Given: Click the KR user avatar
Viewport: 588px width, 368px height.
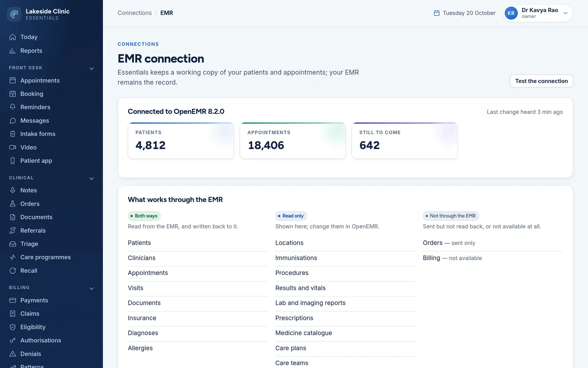Looking at the screenshot, I should pyautogui.click(x=511, y=13).
